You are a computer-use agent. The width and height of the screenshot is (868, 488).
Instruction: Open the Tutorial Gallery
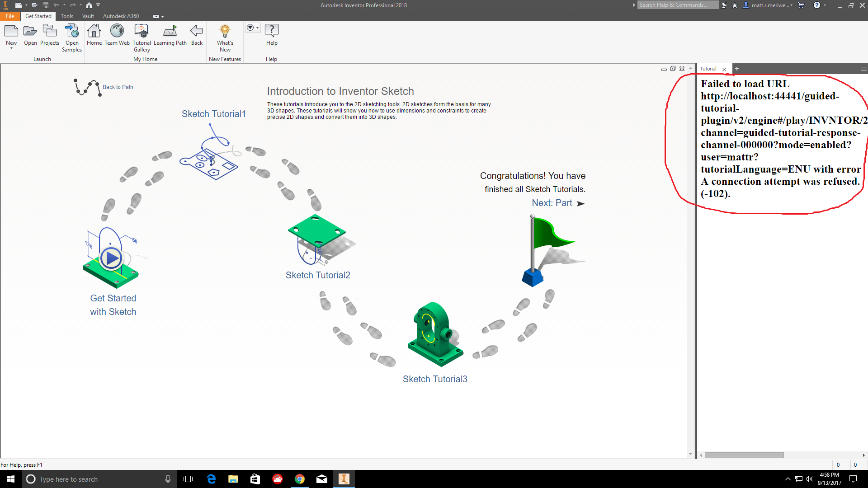142,34
